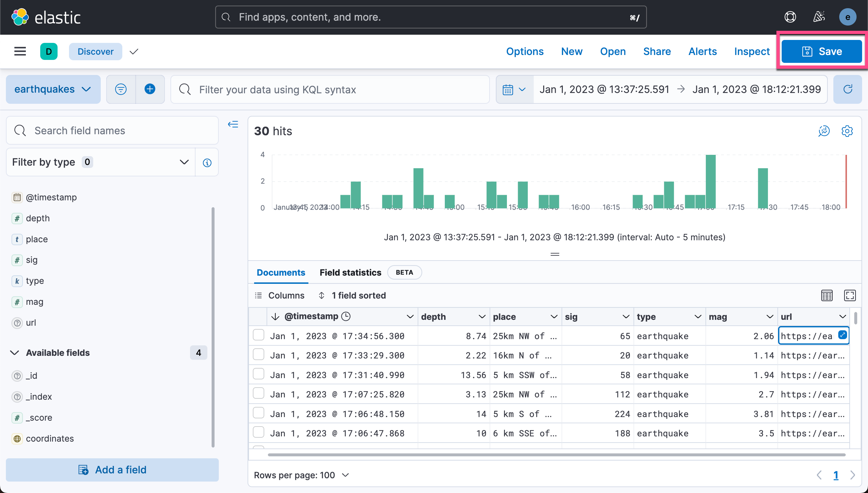Collapse the field sidebar with arrow icon
The image size is (868, 493).
point(233,124)
